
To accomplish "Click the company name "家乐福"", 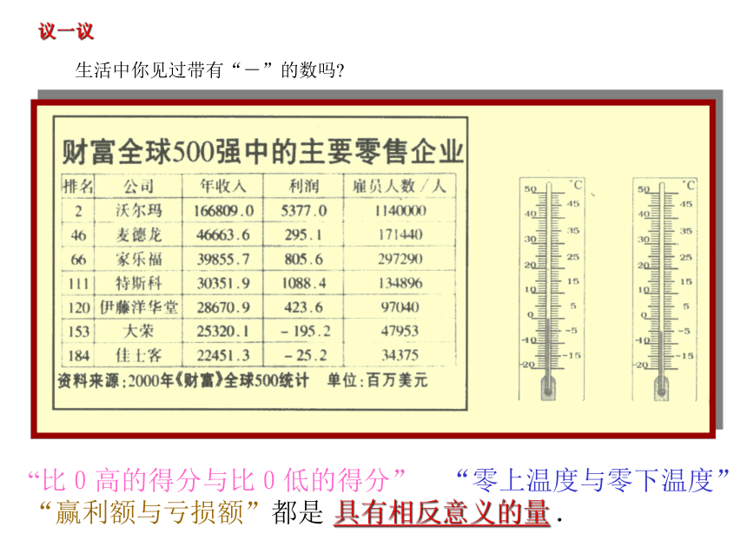I will [139, 259].
